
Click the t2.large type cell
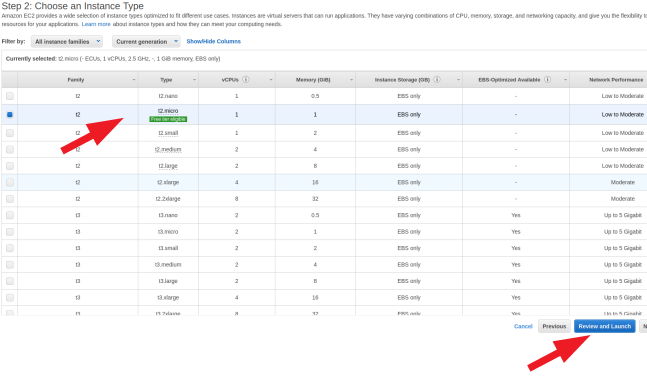click(168, 166)
